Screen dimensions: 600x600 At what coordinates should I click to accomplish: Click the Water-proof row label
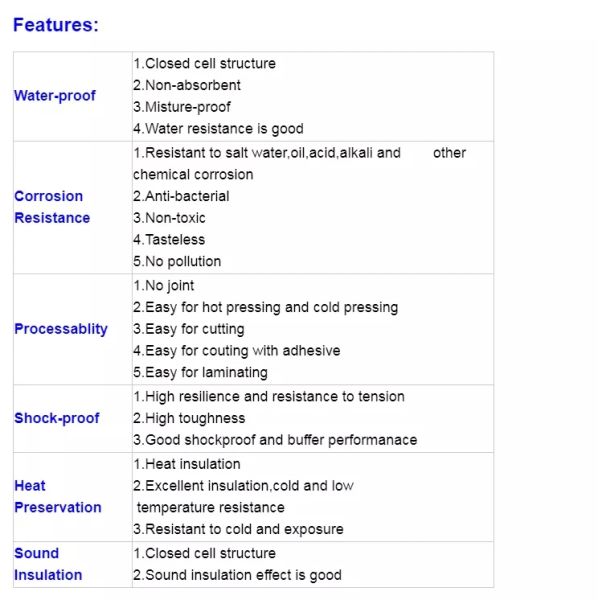pyautogui.click(x=55, y=96)
